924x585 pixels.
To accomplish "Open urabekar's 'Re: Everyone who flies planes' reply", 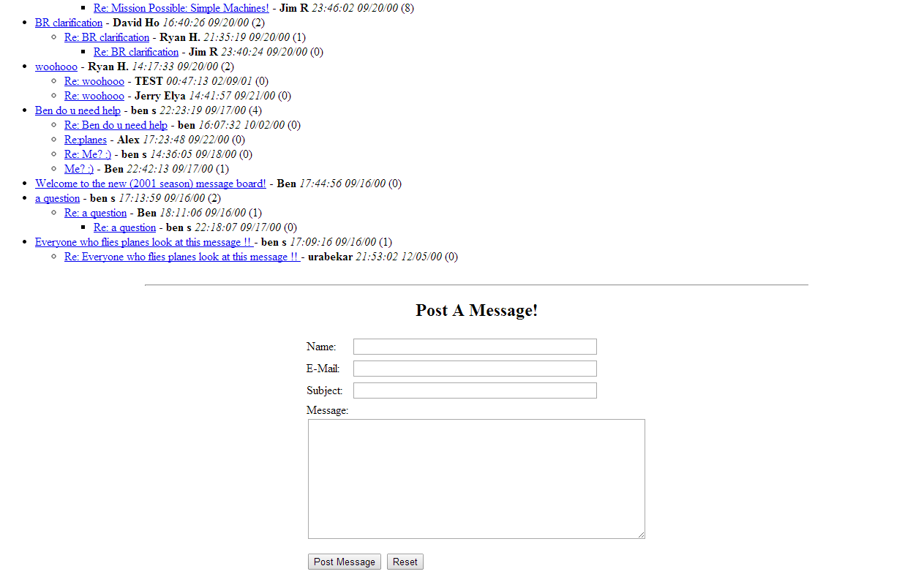I will [181, 257].
